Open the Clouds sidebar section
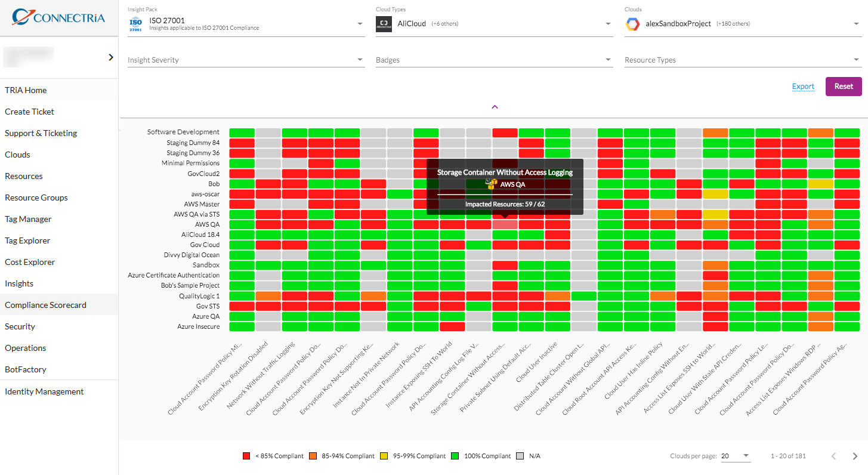This screenshot has height=475, width=868. pos(59,155)
